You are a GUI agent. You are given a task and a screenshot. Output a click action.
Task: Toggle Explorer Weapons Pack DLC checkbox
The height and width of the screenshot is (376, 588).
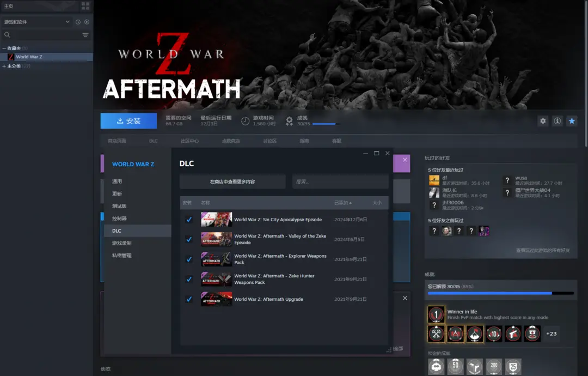189,259
